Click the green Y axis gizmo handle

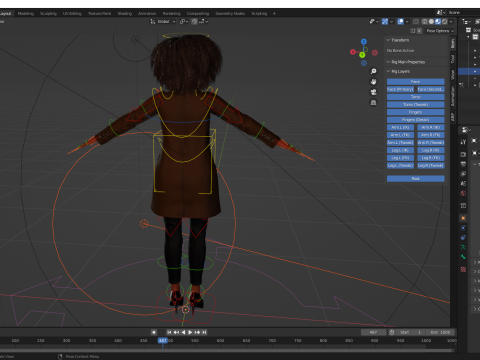(x=362, y=55)
